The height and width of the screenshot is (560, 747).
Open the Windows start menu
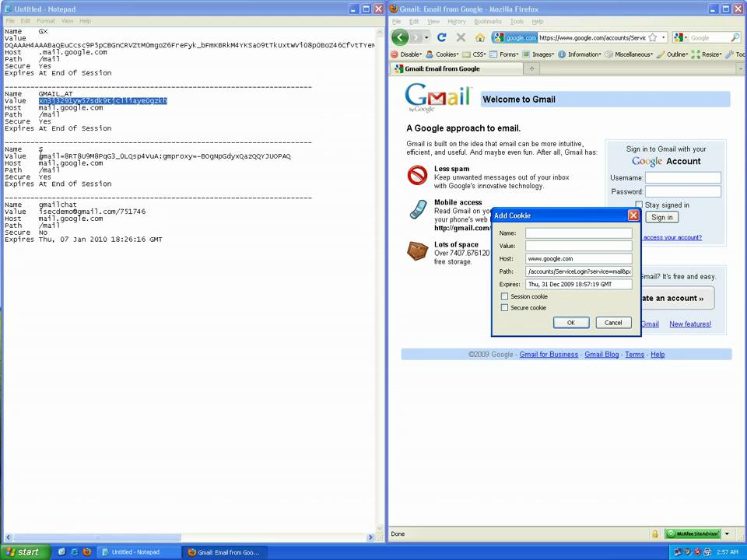(x=25, y=552)
